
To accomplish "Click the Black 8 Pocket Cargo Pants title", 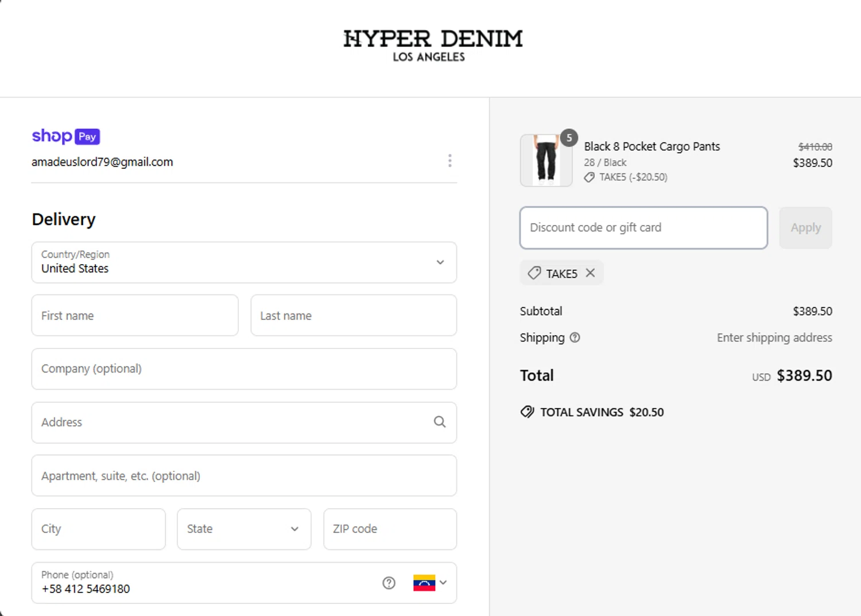I will coord(651,146).
